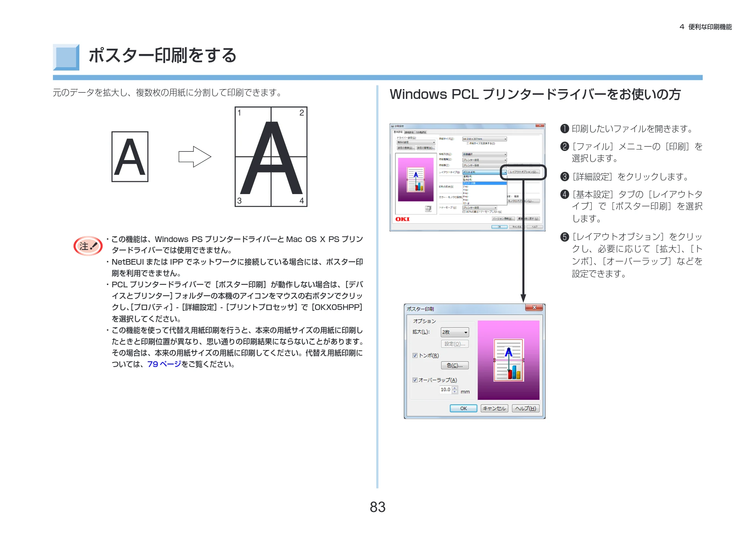Click OK in the print settings dialog

499,227
